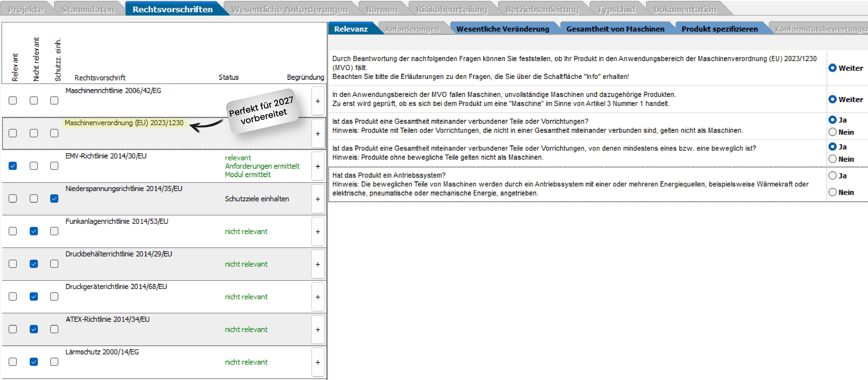This screenshot has width=868, height=380.
Task: Click plus button for Maschinenverordnung (EU) 2023/1230
Action: pyautogui.click(x=317, y=133)
